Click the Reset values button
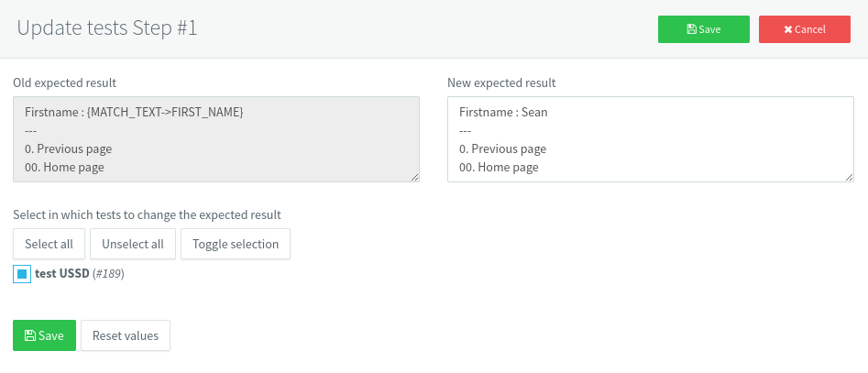Image resolution: width=868 pixels, height=373 pixels. point(126,335)
